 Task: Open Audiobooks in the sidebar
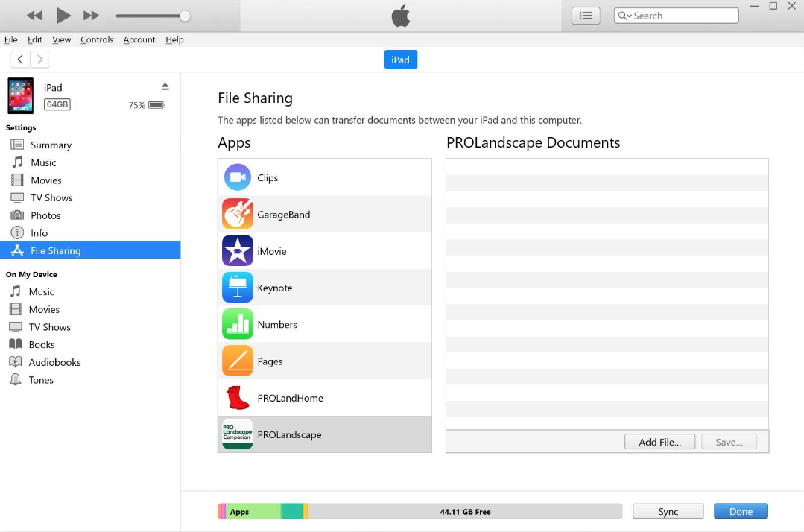(90, 362)
